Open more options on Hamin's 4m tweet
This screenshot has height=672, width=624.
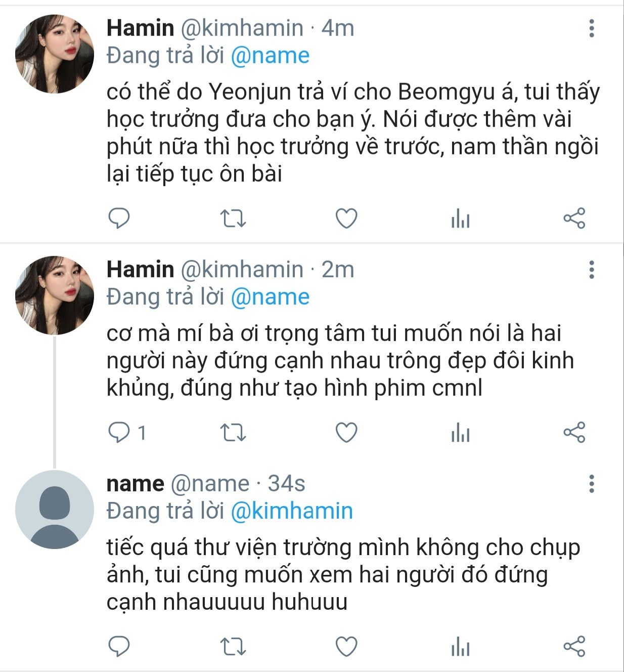(591, 28)
